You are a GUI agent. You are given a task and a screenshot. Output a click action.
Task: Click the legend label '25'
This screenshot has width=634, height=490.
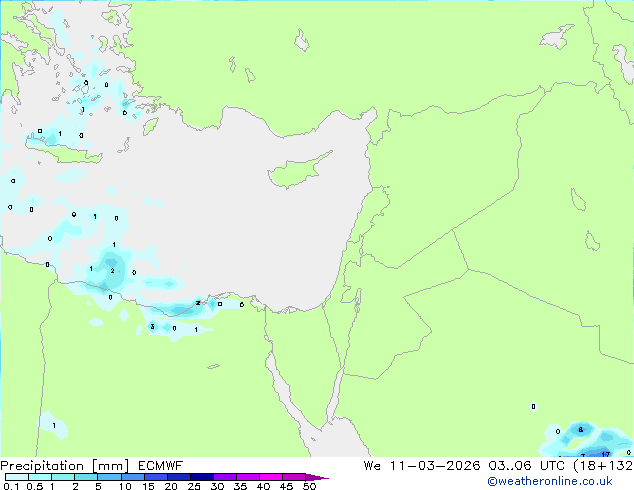point(194,486)
